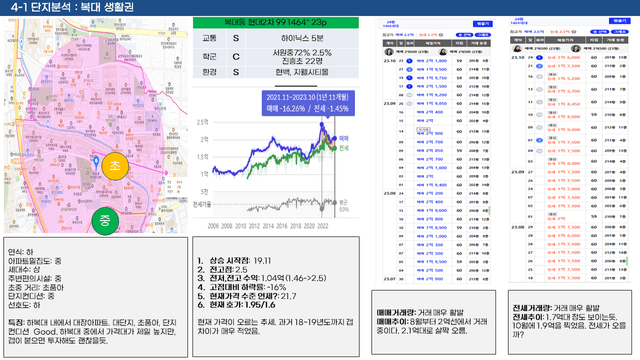Click the 상승 시작점: 19.11 line

234,260
